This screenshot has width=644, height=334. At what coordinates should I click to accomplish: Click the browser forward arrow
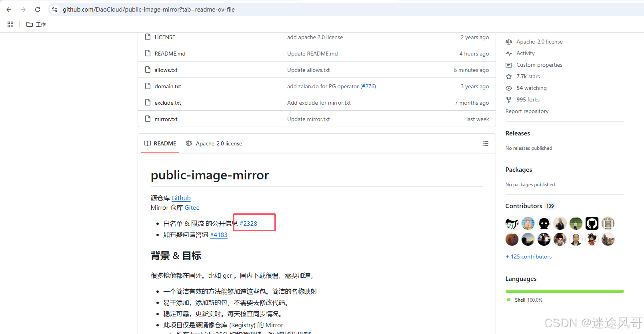coord(23,10)
